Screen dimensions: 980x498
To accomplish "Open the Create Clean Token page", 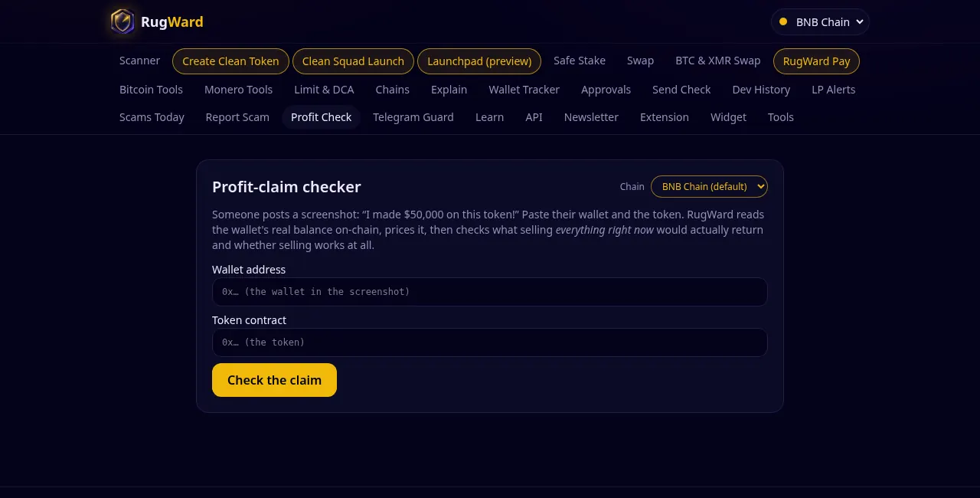I will pos(230,61).
